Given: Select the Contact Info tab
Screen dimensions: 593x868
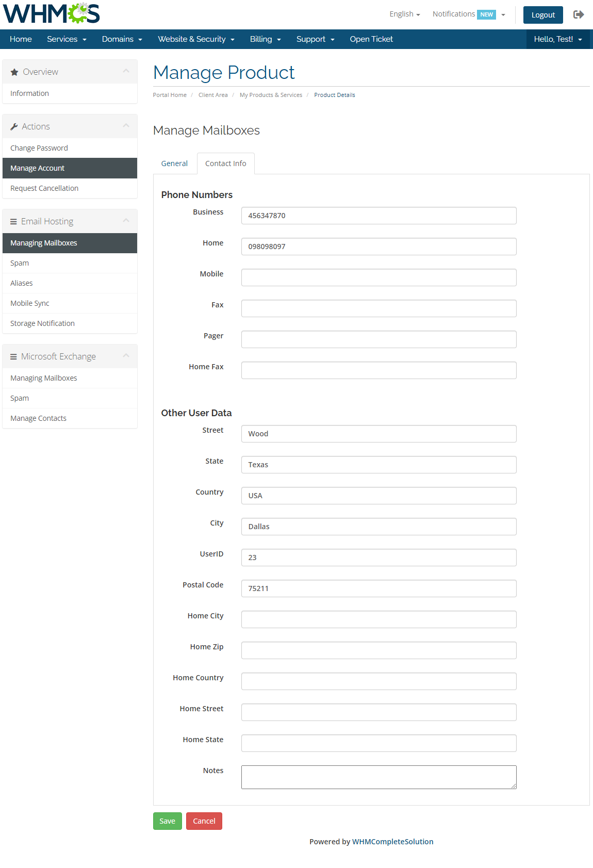Looking at the screenshot, I should [226, 163].
